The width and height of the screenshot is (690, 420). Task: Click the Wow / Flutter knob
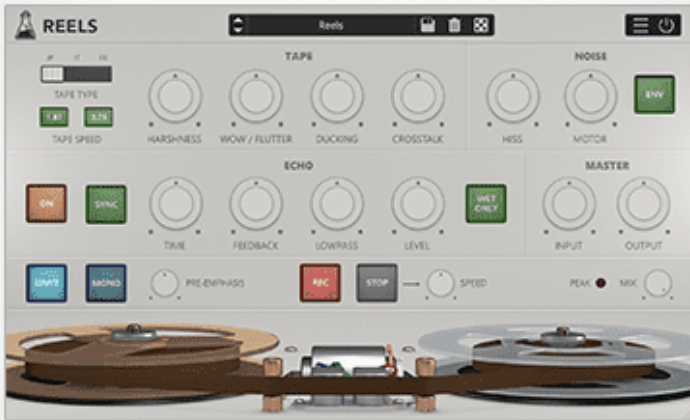256,96
